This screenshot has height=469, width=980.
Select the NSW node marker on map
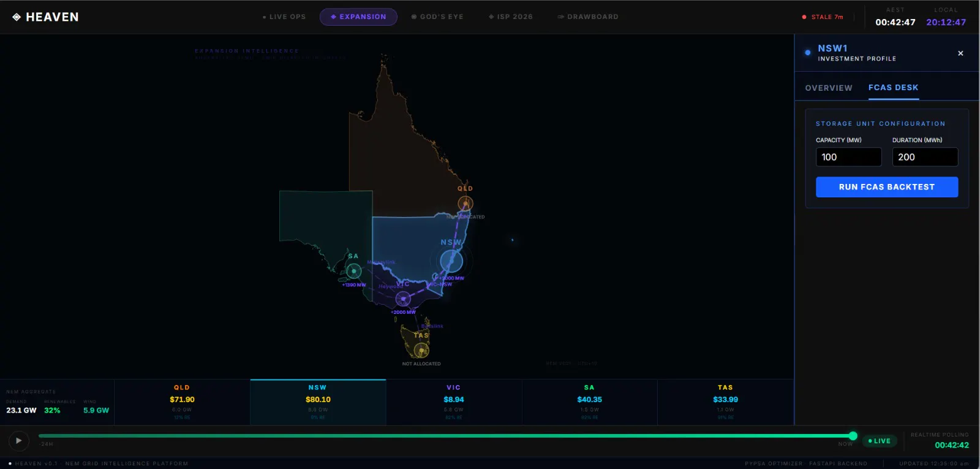click(x=451, y=261)
